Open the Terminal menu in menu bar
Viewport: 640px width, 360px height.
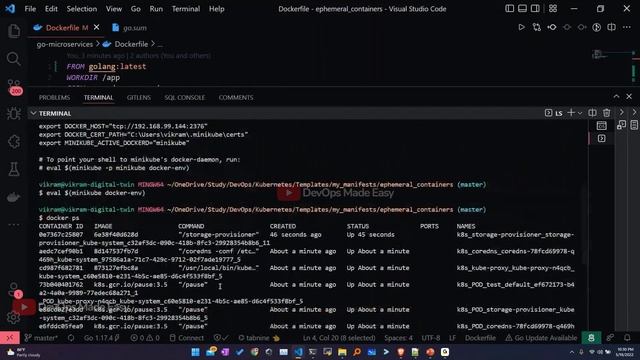click(186, 9)
